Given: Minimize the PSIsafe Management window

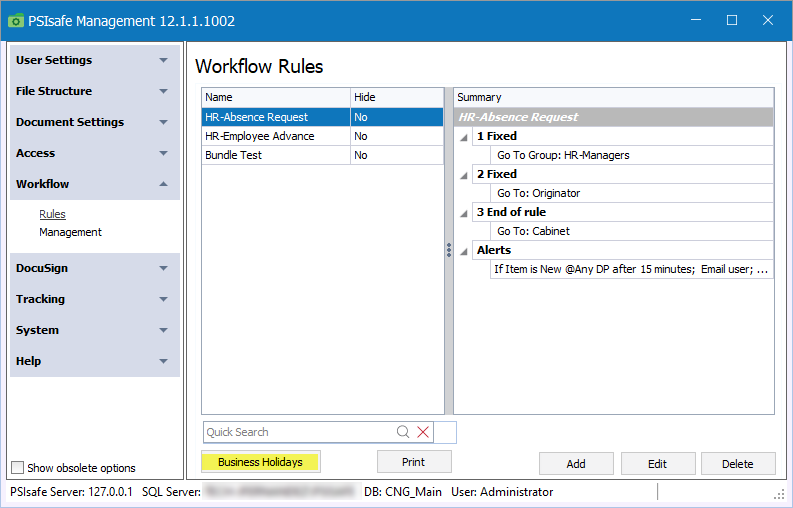Looking at the screenshot, I should pyautogui.click(x=696, y=20).
